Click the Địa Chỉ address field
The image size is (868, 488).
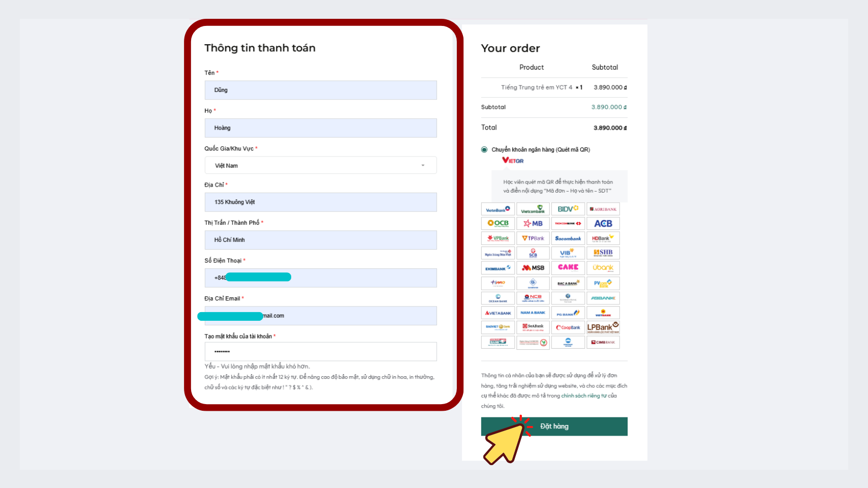pyautogui.click(x=321, y=202)
